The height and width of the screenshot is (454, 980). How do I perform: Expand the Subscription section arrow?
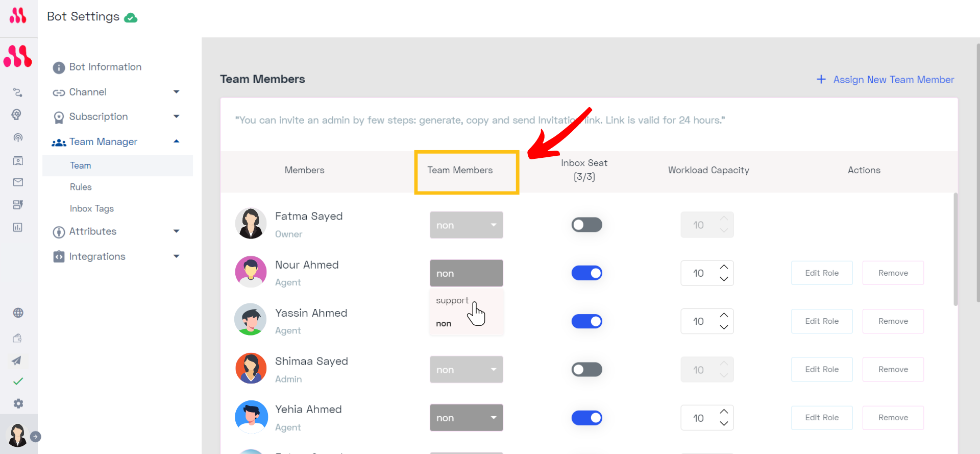[177, 116]
